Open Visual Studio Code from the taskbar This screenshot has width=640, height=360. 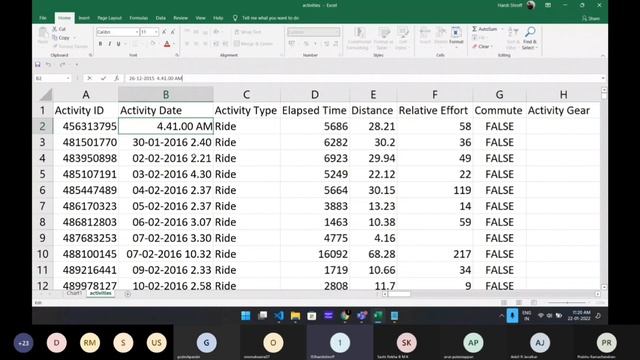279,316
